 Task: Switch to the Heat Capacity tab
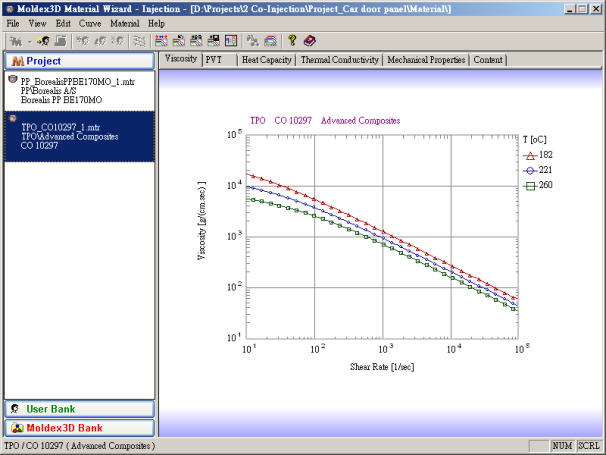pos(267,60)
